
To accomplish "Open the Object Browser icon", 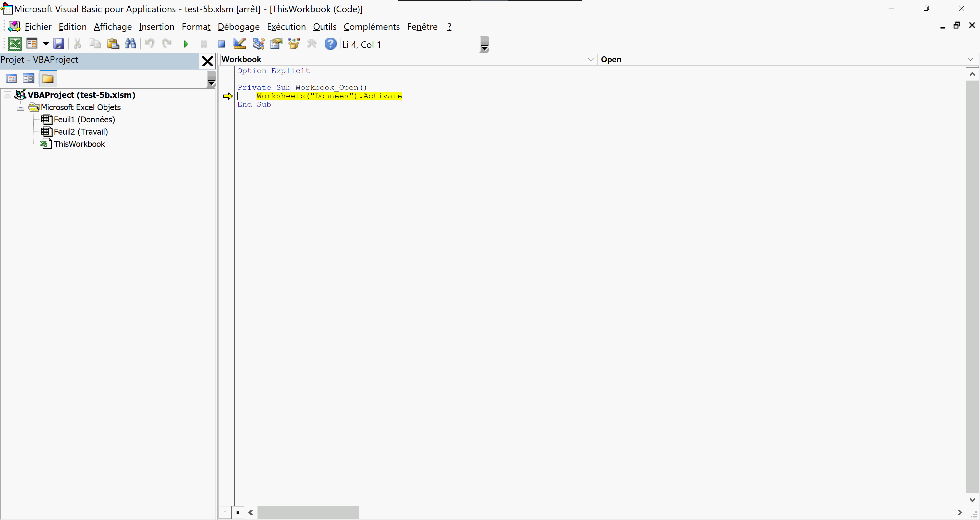I will coord(294,44).
